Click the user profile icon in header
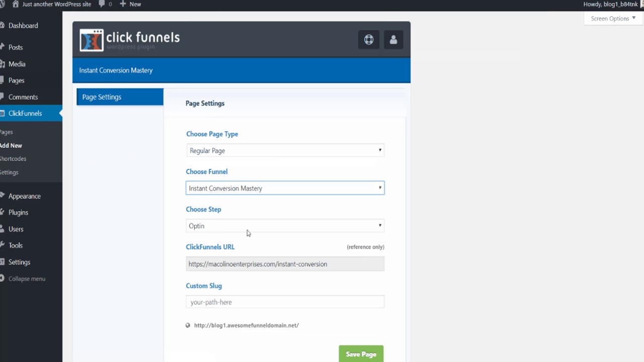The image size is (644, 362). pyautogui.click(x=393, y=40)
